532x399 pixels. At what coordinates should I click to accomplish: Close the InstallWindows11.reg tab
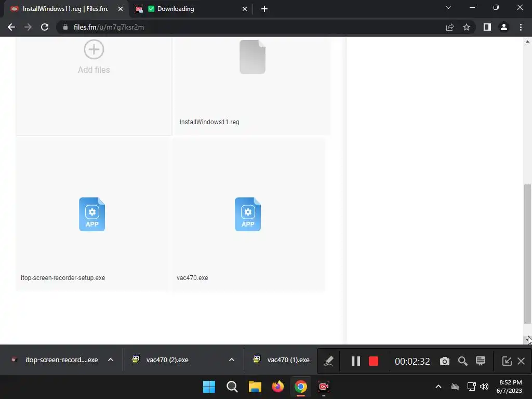click(121, 9)
